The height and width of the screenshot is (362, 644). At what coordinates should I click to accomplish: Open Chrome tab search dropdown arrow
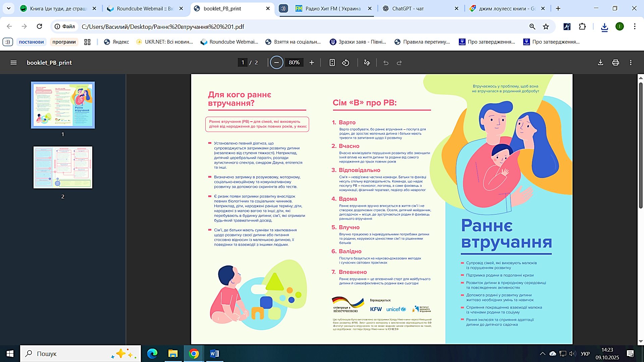point(9,8)
